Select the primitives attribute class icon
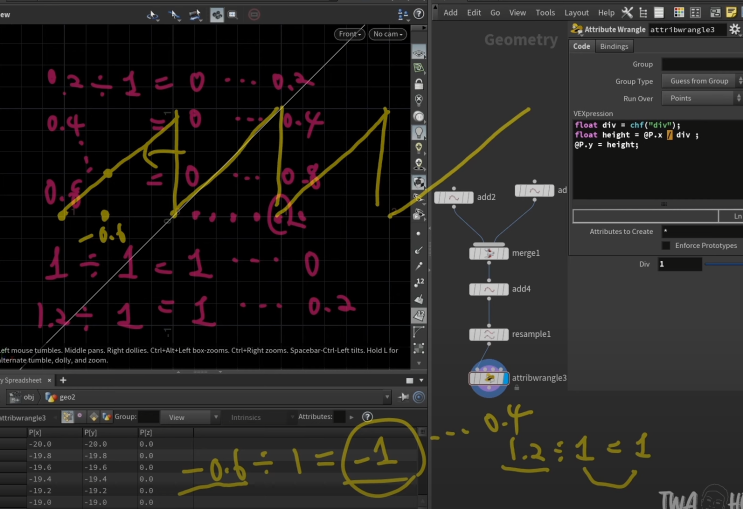743x509 pixels. [x=93, y=417]
